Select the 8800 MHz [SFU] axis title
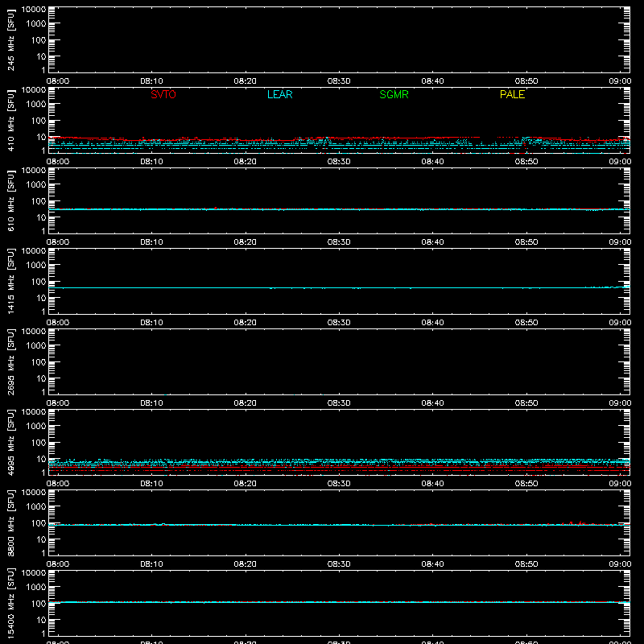Image resolution: width=644 pixels, height=644 pixels. pyautogui.click(x=10, y=522)
